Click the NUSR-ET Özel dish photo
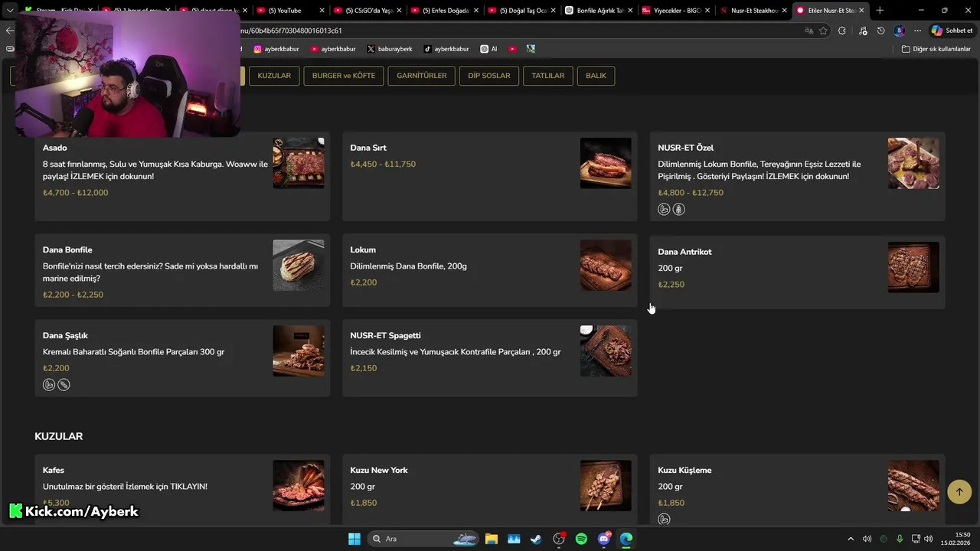This screenshot has width=980, height=551. pos(913,163)
